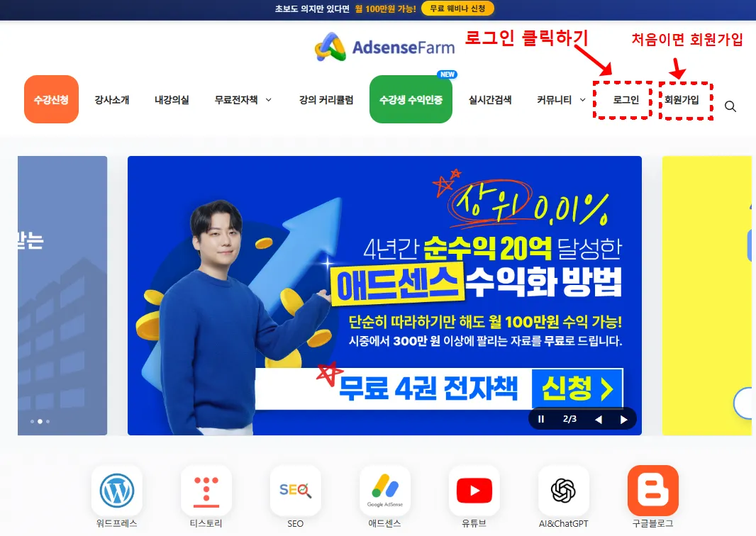Click the orange 수강신청 button
Image resolution: width=756 pixels, height=536 pixels.
51,99
